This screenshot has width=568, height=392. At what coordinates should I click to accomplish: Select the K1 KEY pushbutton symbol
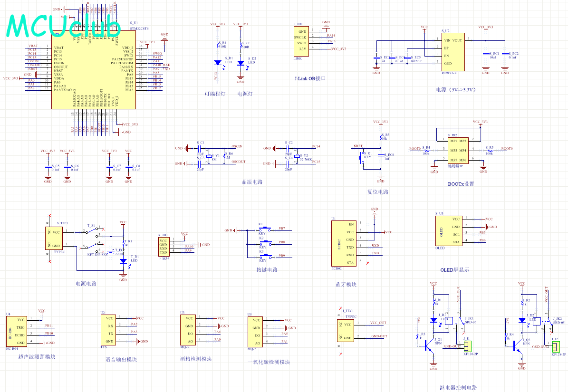[264, 229]
